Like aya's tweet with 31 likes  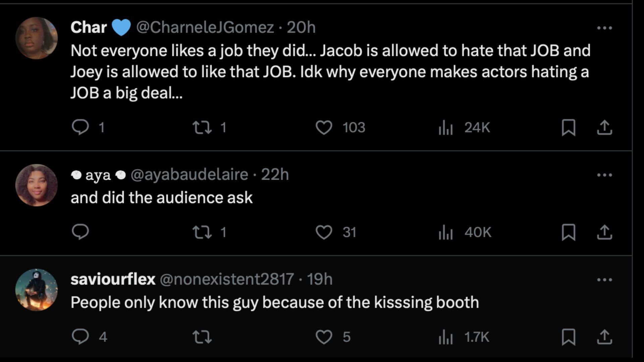point(324,232)
